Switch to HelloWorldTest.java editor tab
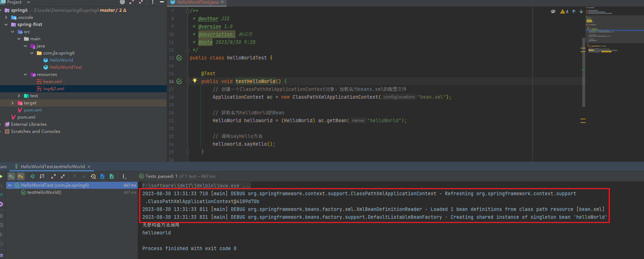The width and height of the screenshot is (644, 259). click(x=197, y=2)
